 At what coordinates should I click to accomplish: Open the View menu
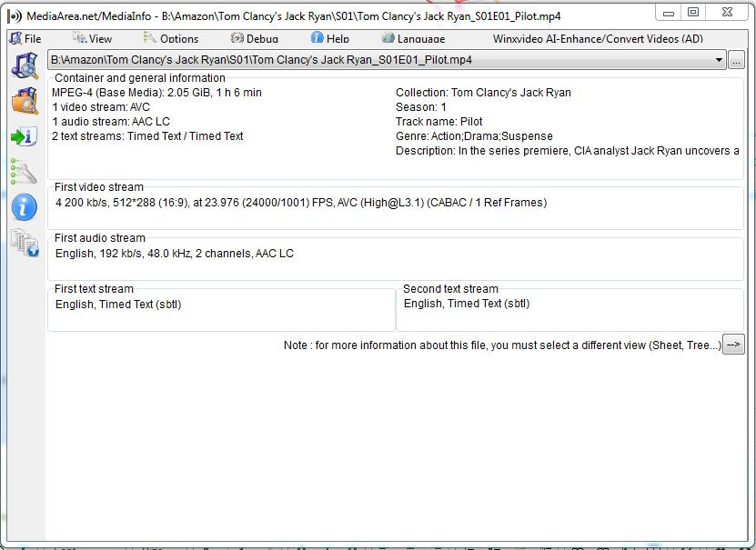[93, 38]
